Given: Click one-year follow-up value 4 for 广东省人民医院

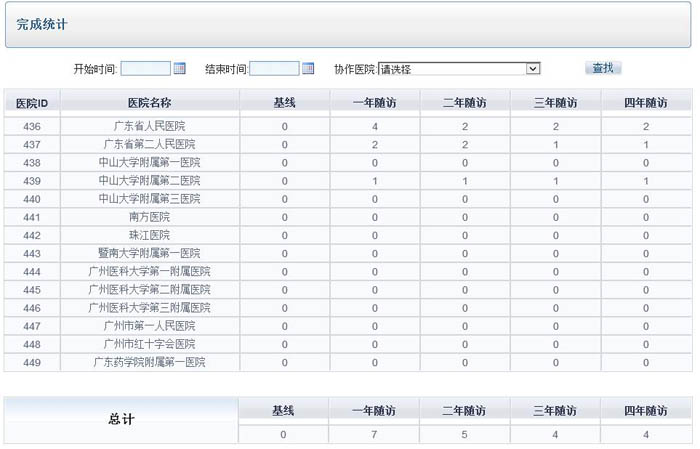Looking at the screenshot, I should pos(375,127).
